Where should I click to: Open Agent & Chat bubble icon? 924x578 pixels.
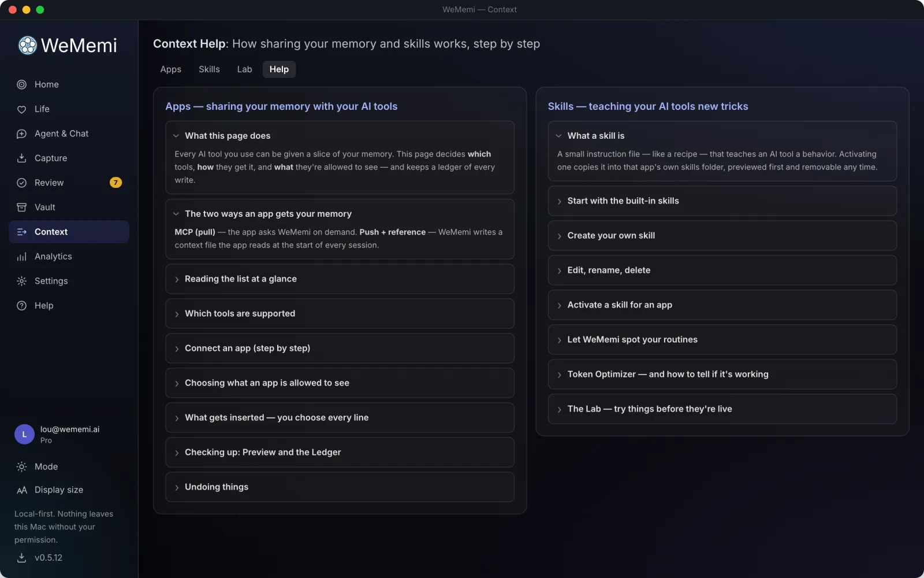click(21, 134)
